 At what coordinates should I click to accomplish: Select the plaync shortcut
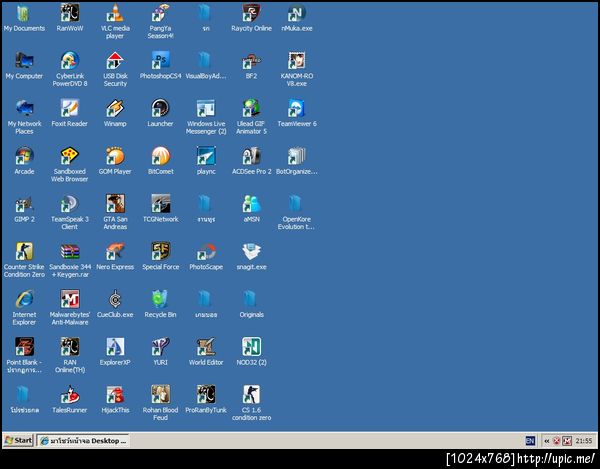pyautogui.click(x=206, y=161)
